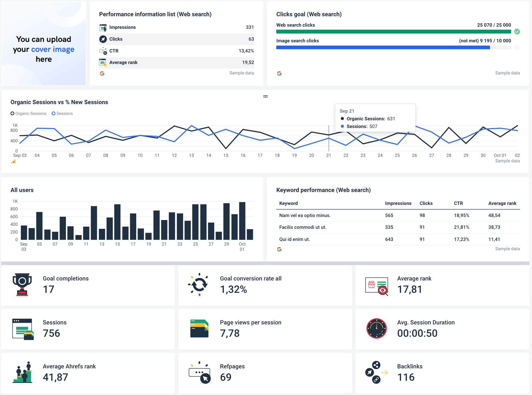Click the CTR browser icon in the performance list

coord(103,51)
